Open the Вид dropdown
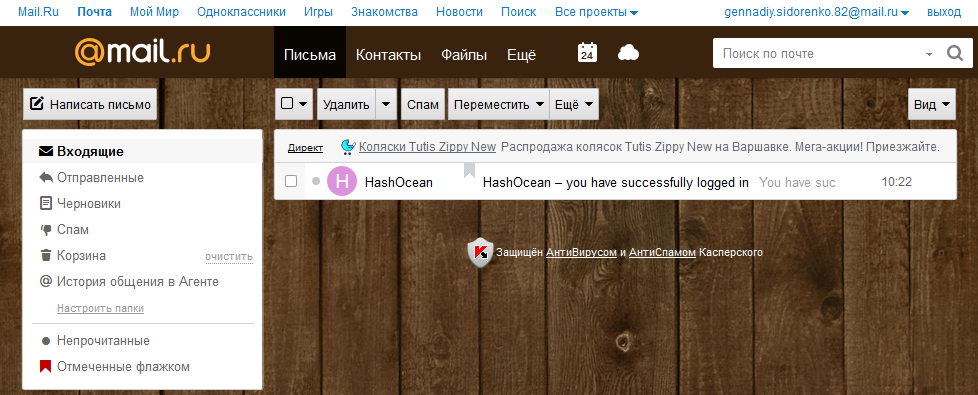The image size is (978, 395). [x=932, y=104]
